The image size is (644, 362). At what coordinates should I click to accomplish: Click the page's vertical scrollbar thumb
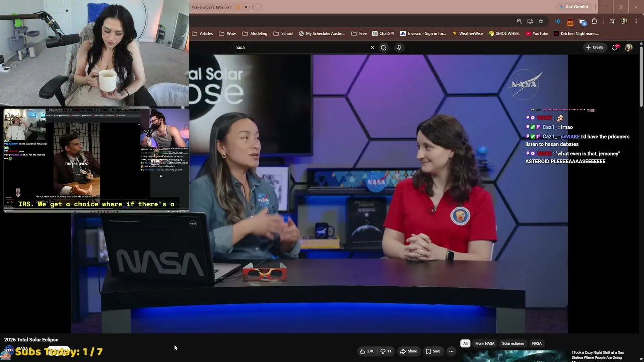pos(641,75)
